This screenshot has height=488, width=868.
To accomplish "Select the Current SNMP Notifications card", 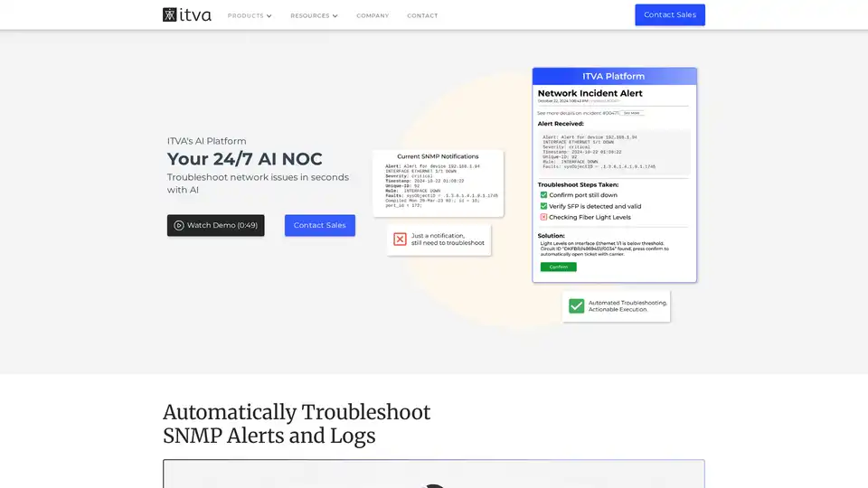I will [438, 183].
